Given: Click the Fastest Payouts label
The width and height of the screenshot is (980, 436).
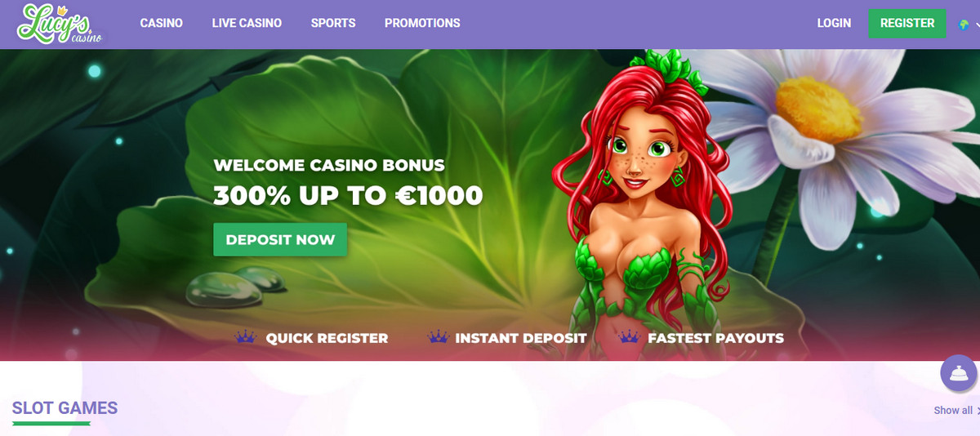Looking at the screenshot, I should 715,338.
